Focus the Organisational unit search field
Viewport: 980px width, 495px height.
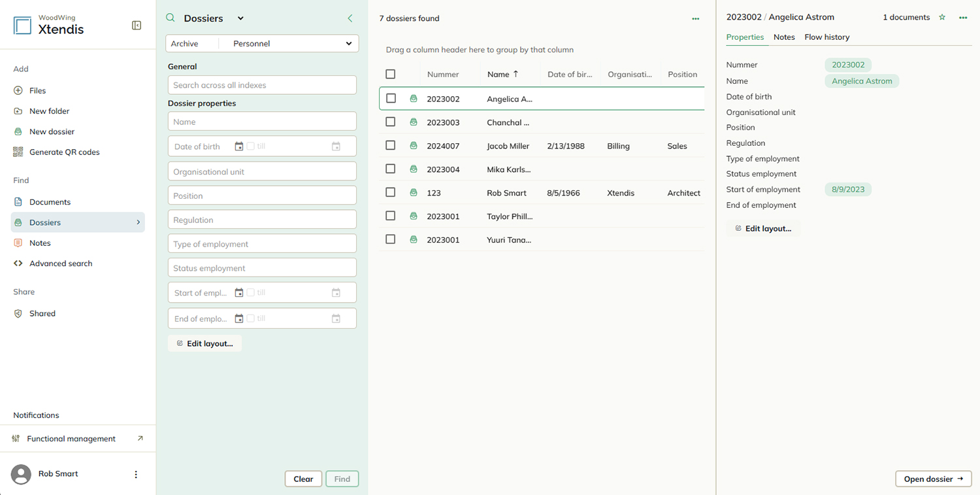262,172
